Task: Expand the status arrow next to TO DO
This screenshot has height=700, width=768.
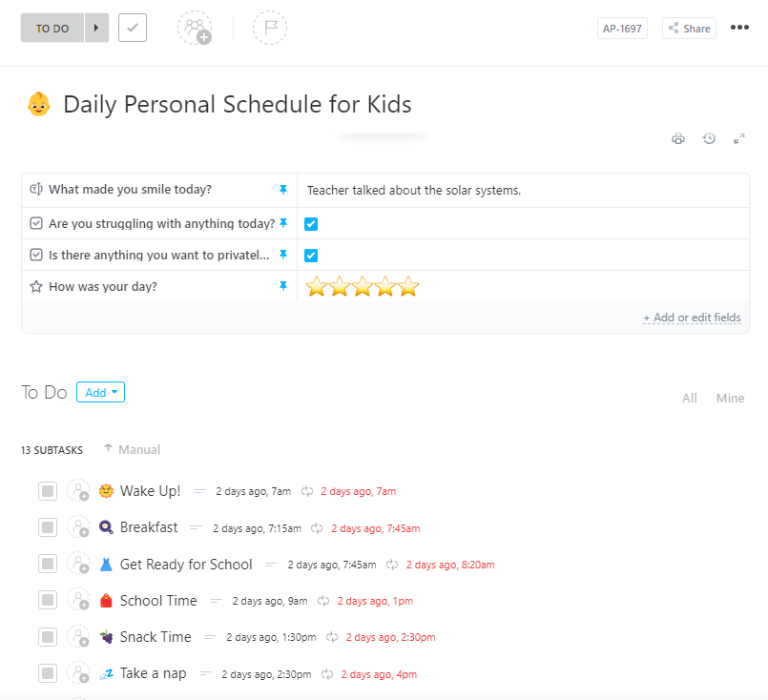Action: pyautogui.click(x=95, y=28)
